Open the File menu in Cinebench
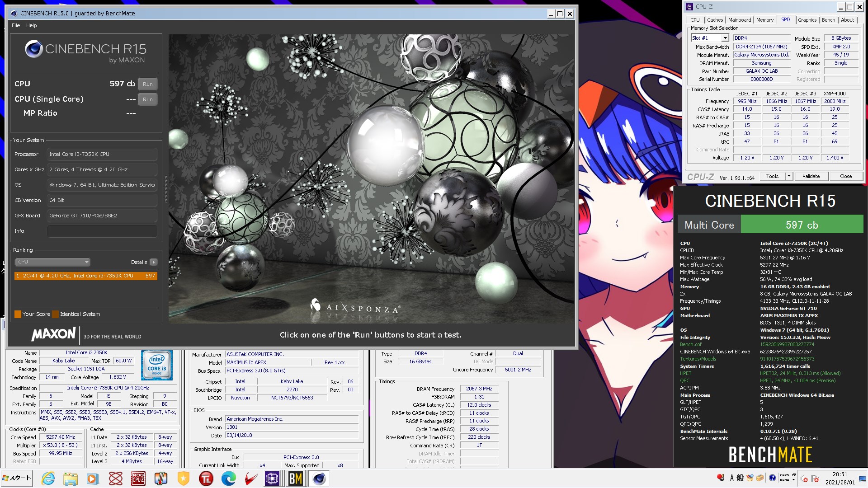Image resolution: width=868 pixels, height=488 pixels. click(16, 25)
